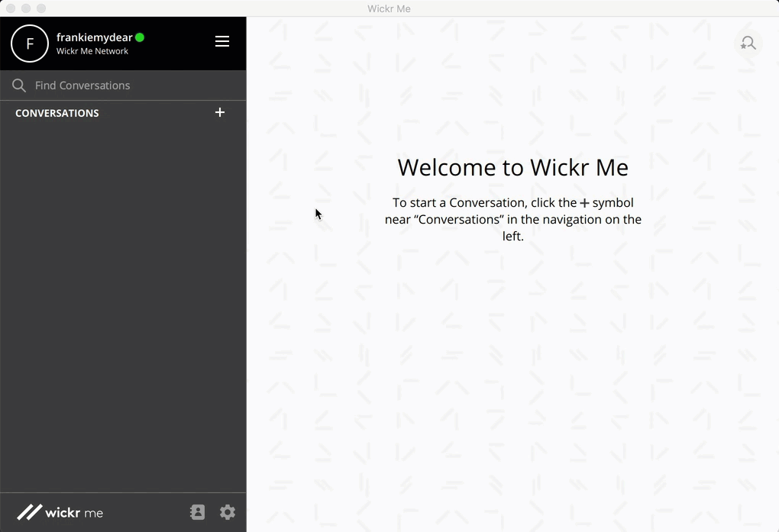
Task: Click the magnifier search icon in sidebar
Action: click(19, 85)
